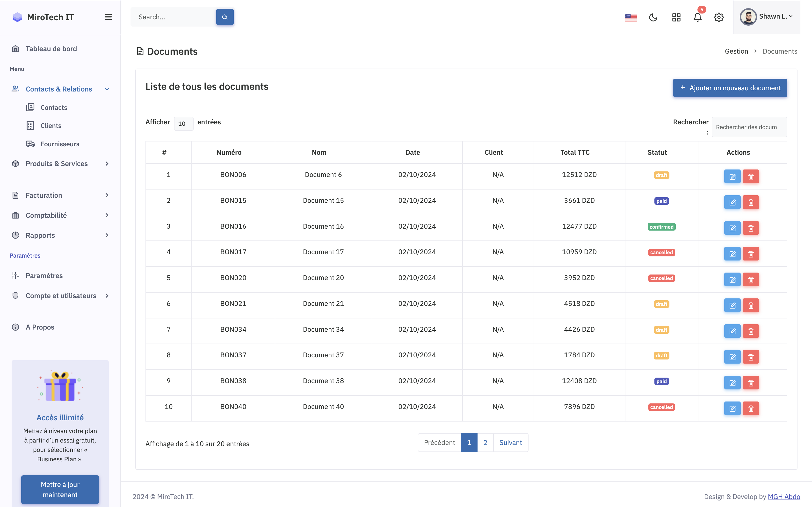Go to Tableau de bord

coord(51,49)
